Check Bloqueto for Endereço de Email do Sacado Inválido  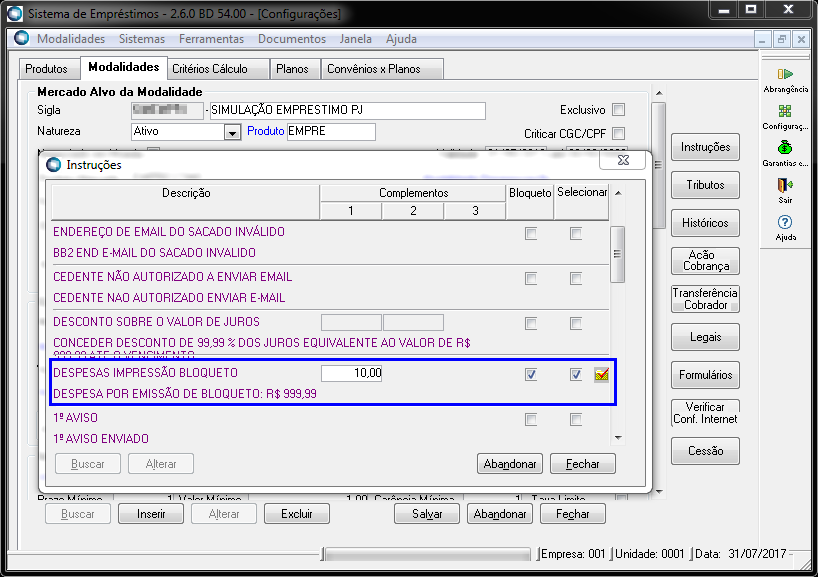click(531, 233)
